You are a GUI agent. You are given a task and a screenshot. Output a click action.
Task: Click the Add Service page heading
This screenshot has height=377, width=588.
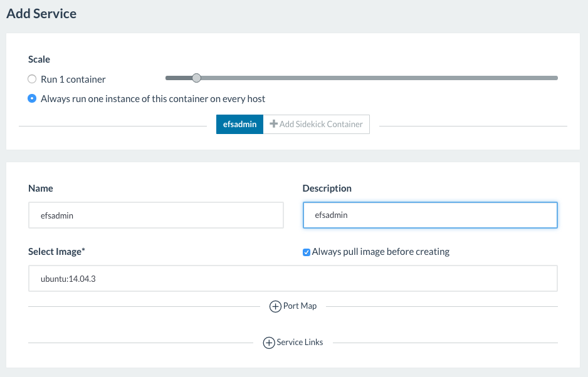coord(41,13)
